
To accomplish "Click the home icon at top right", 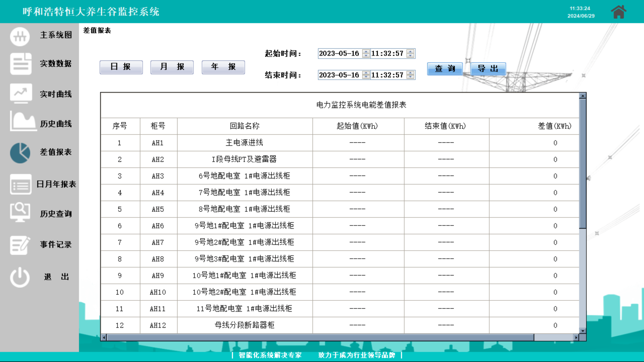I will pos(618,12).
